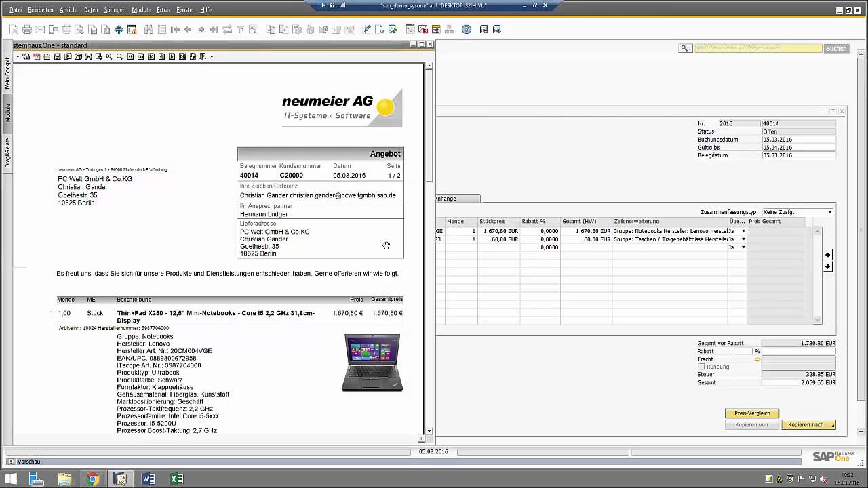
Task: Click the filter funnel toolbar icon
Action: pyautogui.click(x=241, y=30)
